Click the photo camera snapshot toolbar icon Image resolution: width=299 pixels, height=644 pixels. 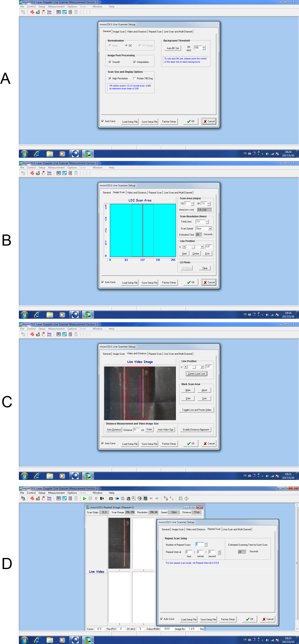pos(111,498)
